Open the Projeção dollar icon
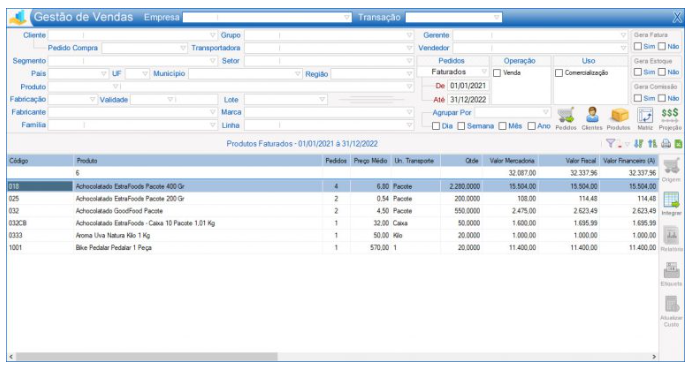 click(670, 116)
